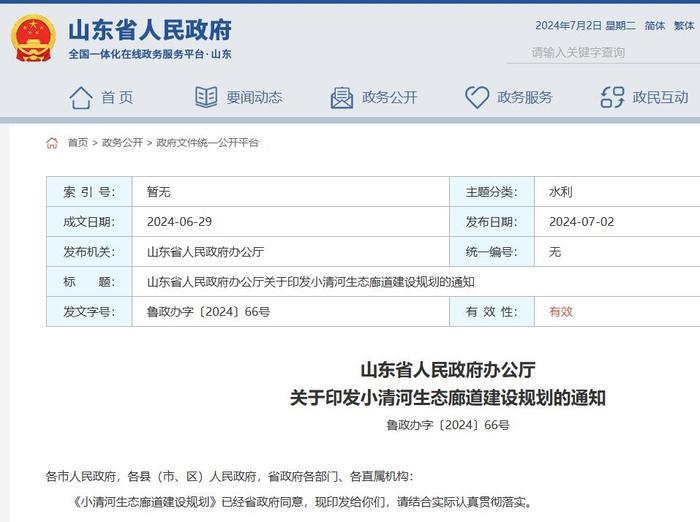The width and height of the screenshot is (700, 522).
Task: Click the 发文字号 label cell
Action: [89, 312]
